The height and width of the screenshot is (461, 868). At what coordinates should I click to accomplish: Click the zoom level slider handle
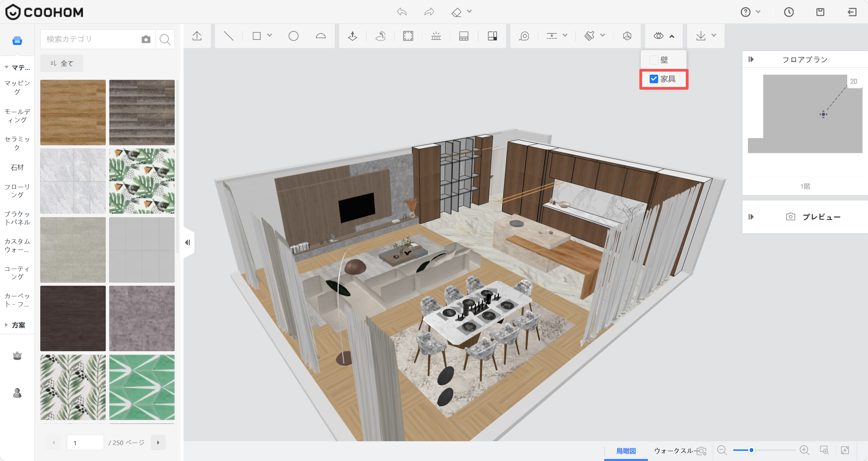point(751,450)
